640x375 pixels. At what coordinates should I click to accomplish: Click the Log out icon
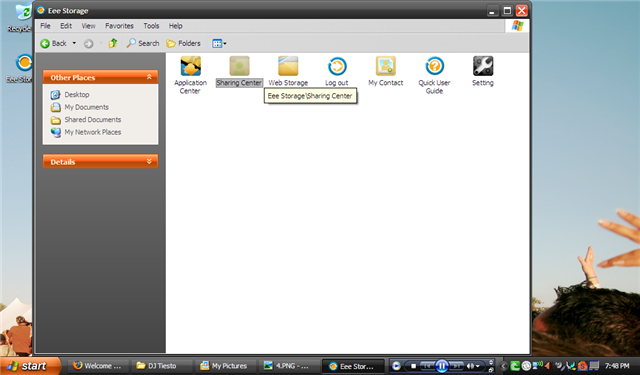point(337,66)
